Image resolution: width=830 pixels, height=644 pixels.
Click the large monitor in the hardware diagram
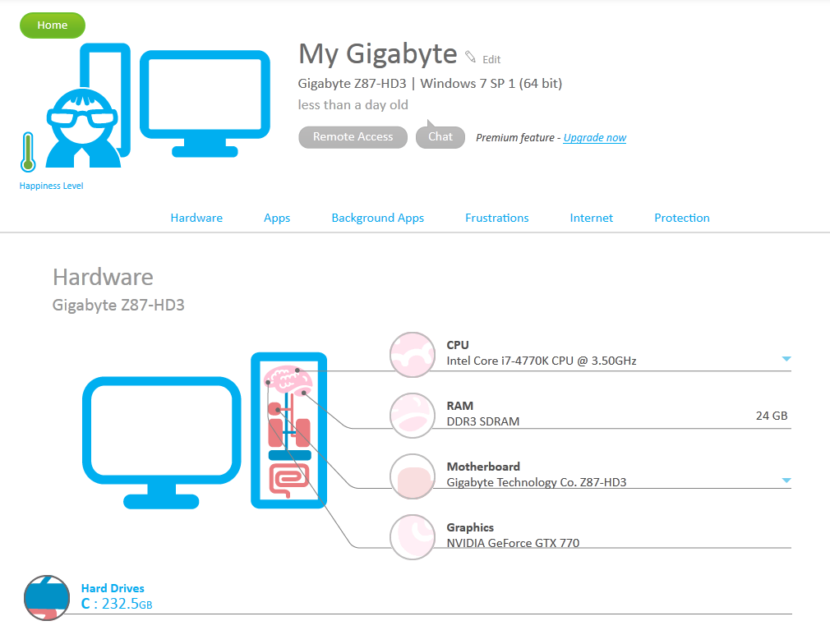(161, 443)
